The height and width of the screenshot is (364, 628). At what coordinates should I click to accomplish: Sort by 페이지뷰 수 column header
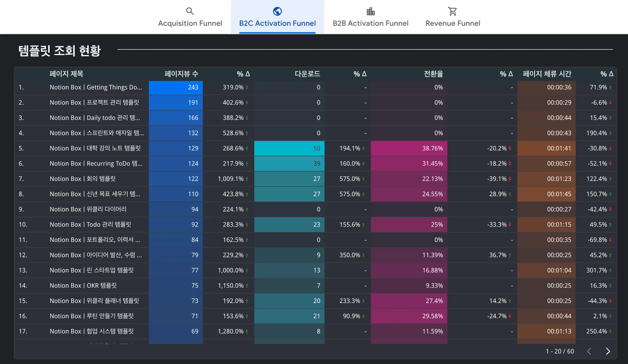coord(181,74)
